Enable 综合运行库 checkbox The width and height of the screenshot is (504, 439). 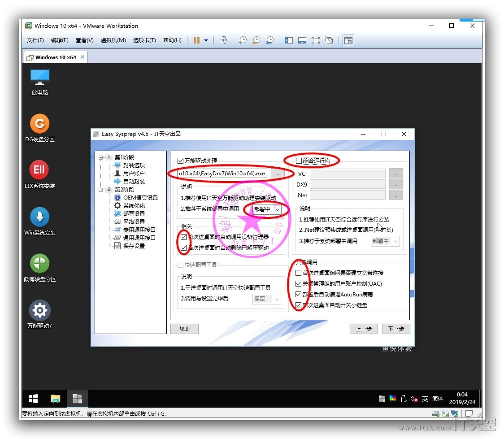click(299, 161)
